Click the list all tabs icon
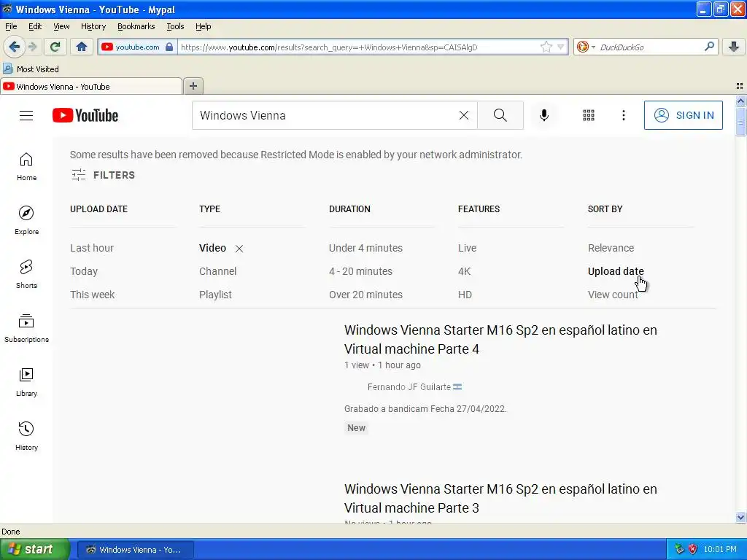Viewport: 747px width, 560px height. click(x=740, y=86)
